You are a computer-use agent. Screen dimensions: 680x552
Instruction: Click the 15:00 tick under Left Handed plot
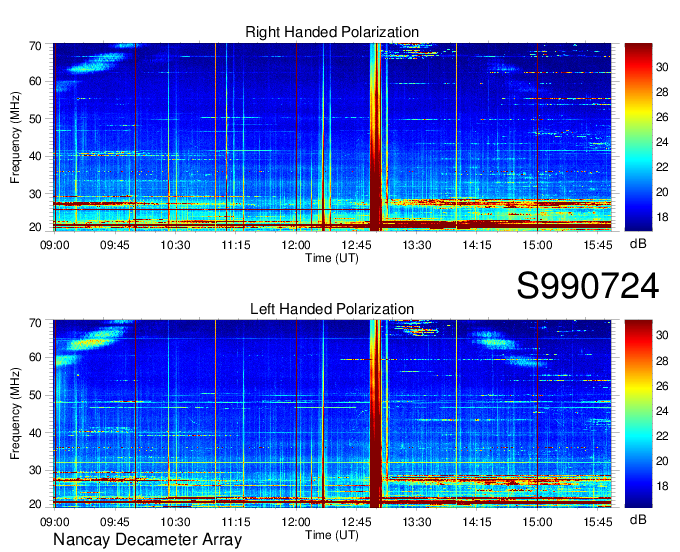537,522
